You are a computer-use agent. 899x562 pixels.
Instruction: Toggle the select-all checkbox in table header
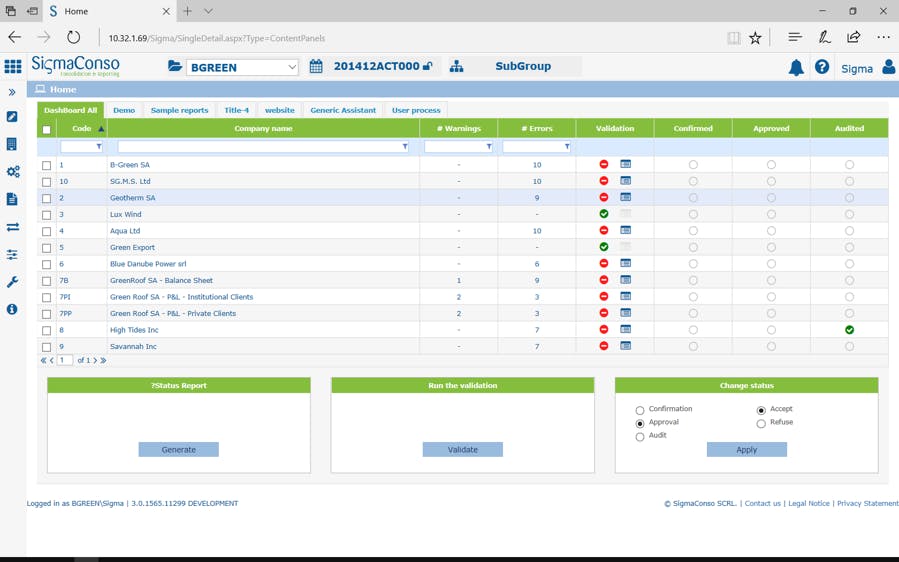coord(46,129)
